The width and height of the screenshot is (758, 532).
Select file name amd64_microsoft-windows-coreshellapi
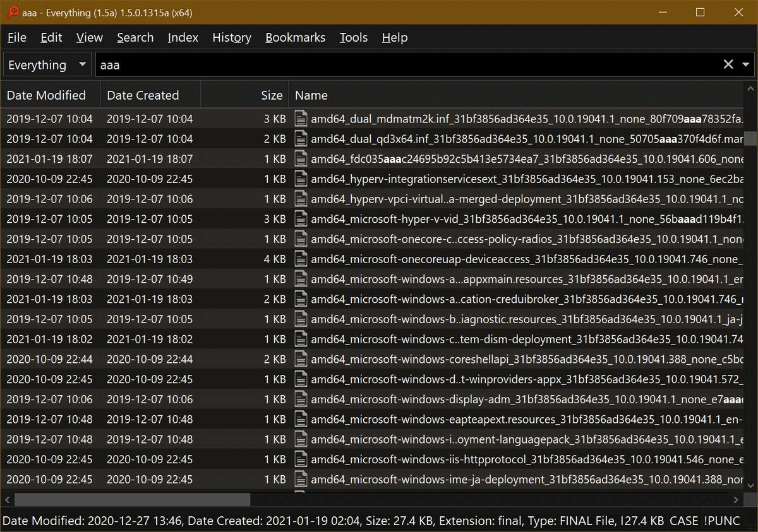527,359
